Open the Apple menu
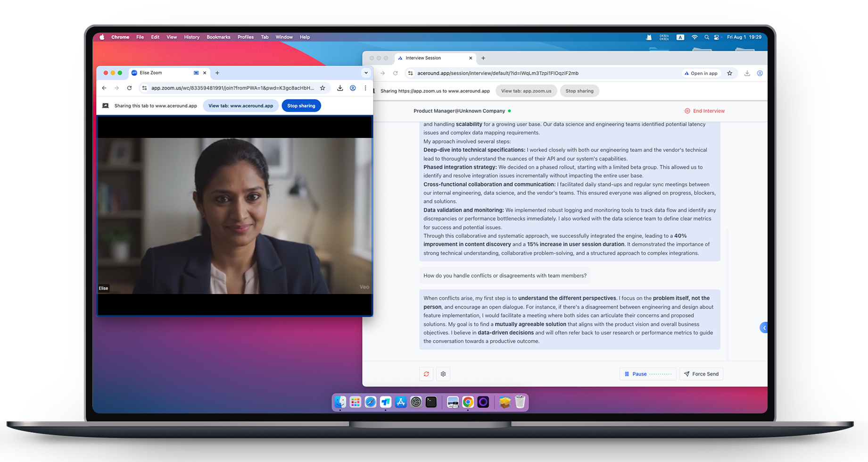 (x=102, y=37)
